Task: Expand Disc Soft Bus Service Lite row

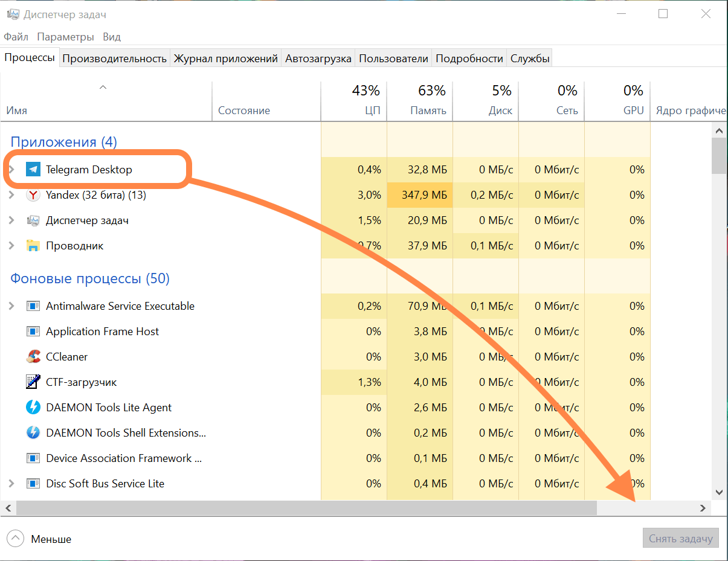Action: point(11,484)
